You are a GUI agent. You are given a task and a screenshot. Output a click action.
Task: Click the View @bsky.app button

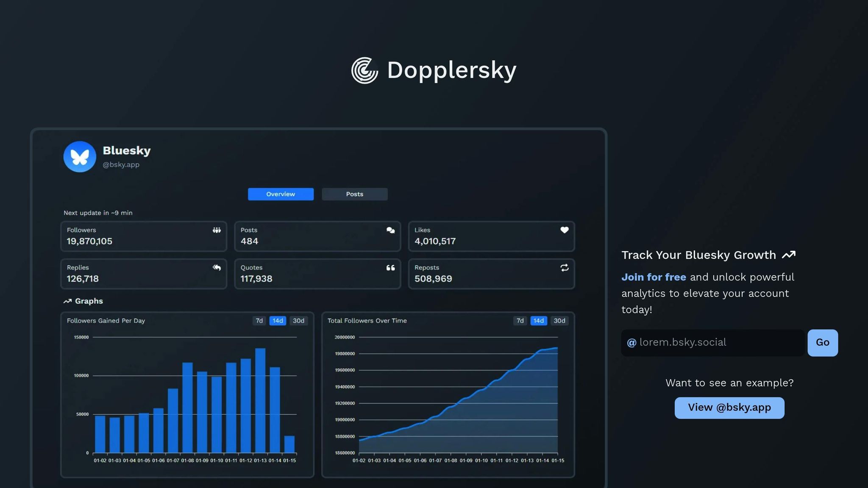(x=729, y=408)
